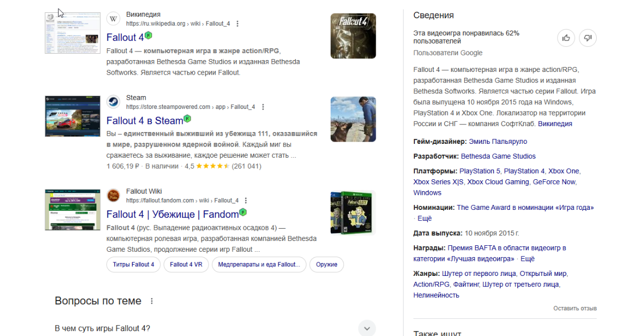Click Fallout 4 game boxes image
644x336 pixels.
pyautogui.click(x=353, y=213)
